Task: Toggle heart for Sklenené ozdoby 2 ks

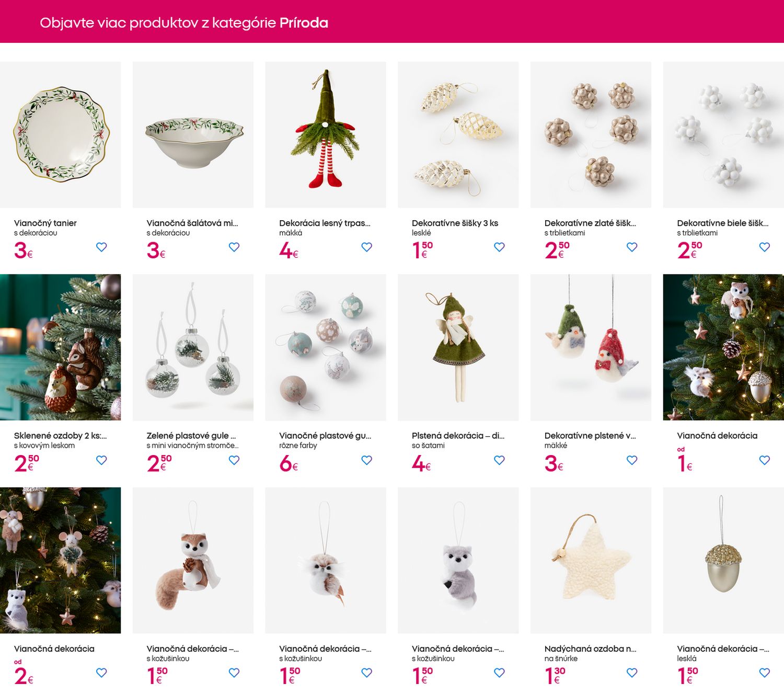Action: click(x=101, y=460)
